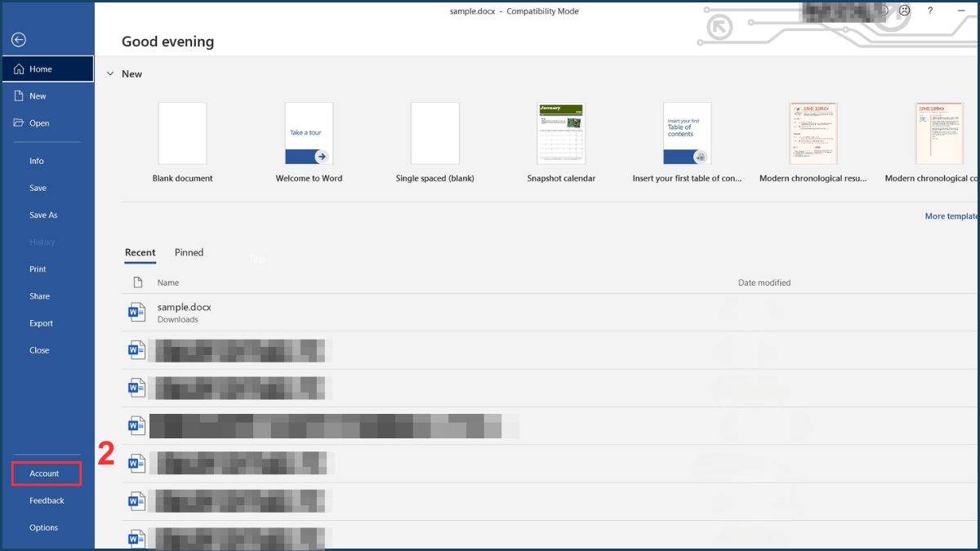Select Insert your first table of contents template
This screenshot has height=551, width=980.
[687, 143]
